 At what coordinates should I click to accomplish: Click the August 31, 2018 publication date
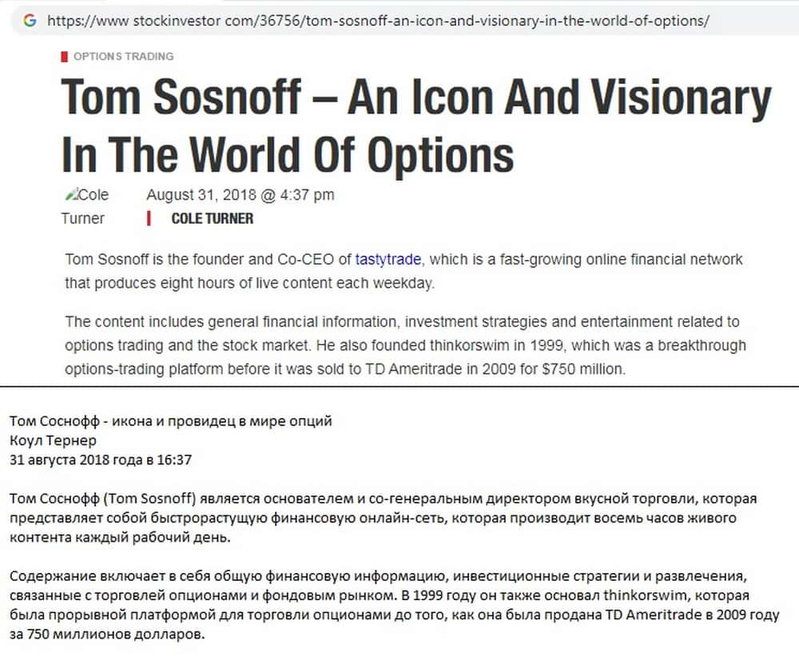(240, 195)
